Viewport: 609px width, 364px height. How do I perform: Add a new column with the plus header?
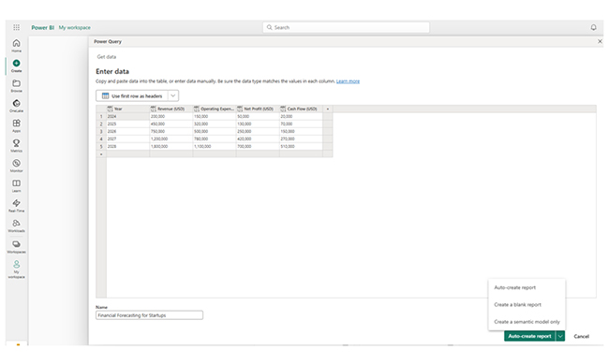tap(327, 109)
